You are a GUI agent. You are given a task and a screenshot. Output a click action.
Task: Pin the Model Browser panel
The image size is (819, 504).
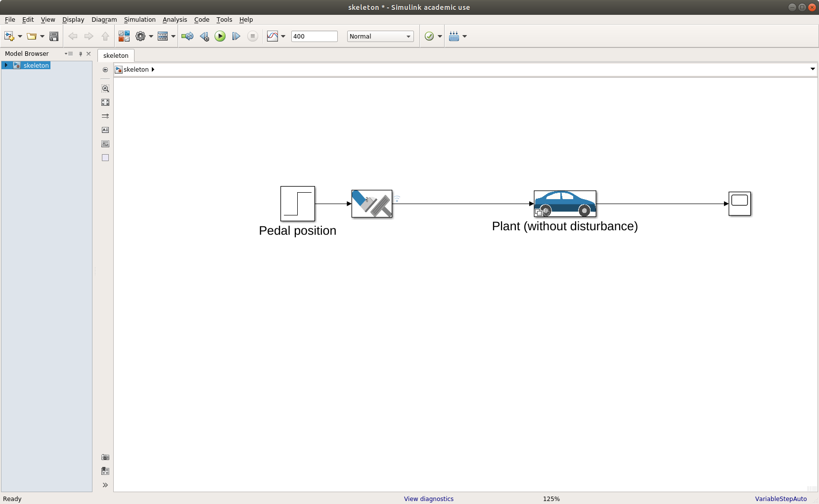[81, 53]
